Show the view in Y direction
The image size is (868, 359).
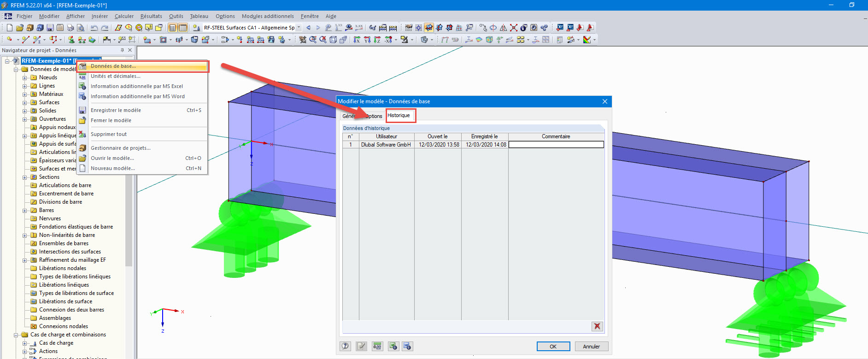click(x=367, y=40)
